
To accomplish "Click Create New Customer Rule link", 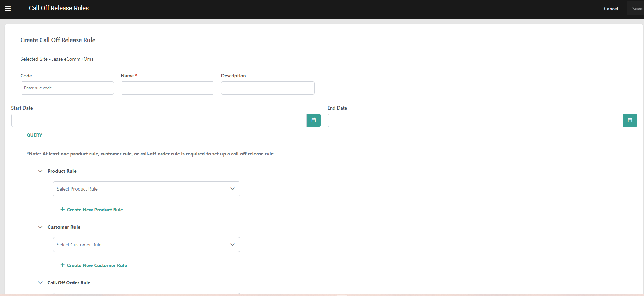I will coord(97,265).
